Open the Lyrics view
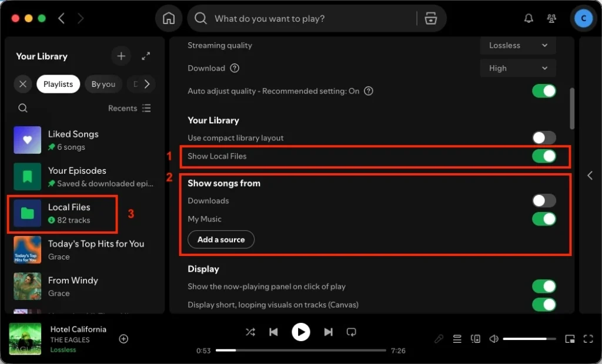Viewport: 602px width, 364px height. [x=439, y=339]
